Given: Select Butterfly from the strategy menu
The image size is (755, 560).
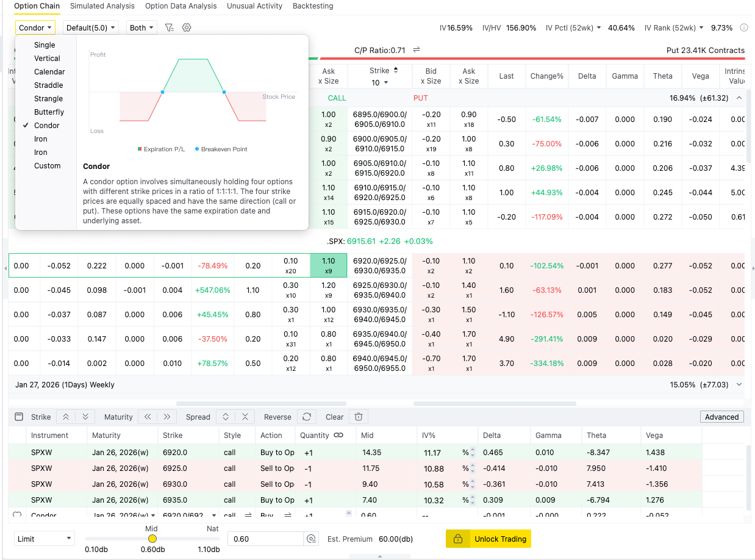Looking at the screenshot, I should point(49,112).
